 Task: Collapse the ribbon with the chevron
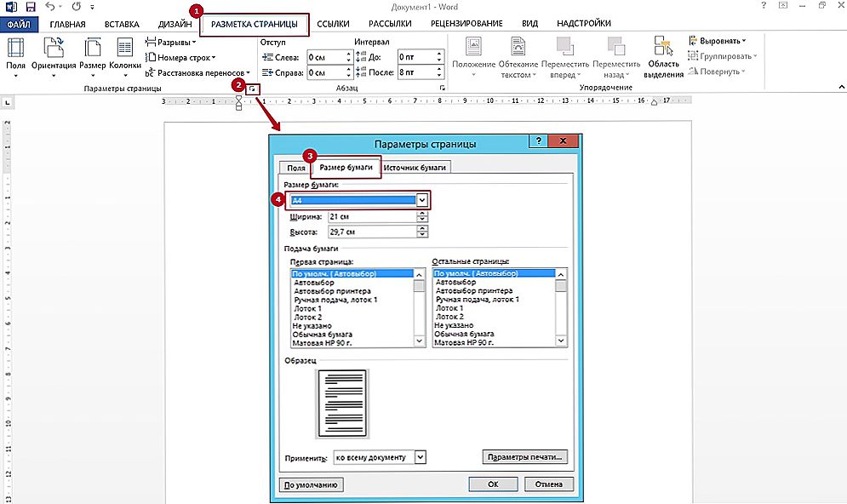(x=841, y=87)
